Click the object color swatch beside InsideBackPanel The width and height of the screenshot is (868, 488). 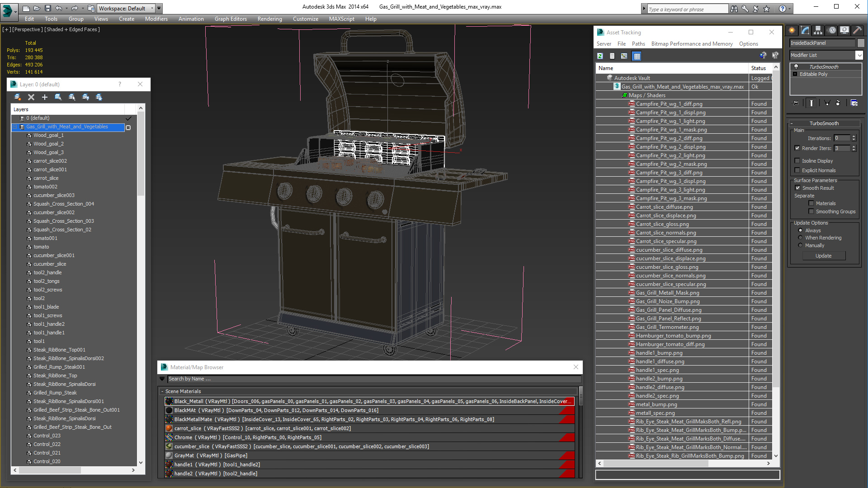point(860,43)
